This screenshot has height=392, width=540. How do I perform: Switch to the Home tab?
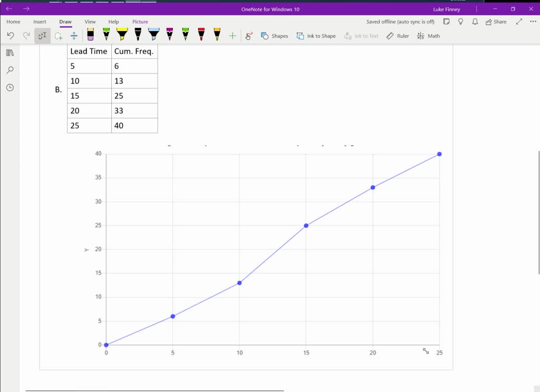click(13, 22)
